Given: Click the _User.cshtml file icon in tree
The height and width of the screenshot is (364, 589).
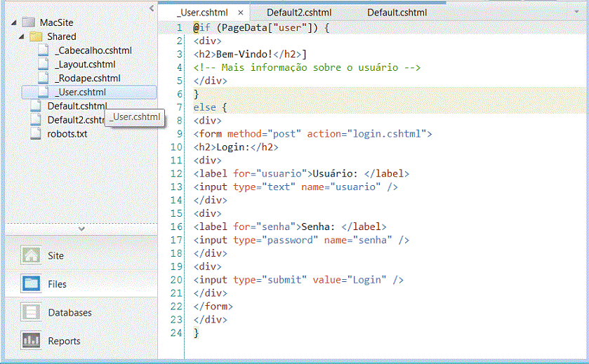Looking at the screenshot, I should coord(44,92).
